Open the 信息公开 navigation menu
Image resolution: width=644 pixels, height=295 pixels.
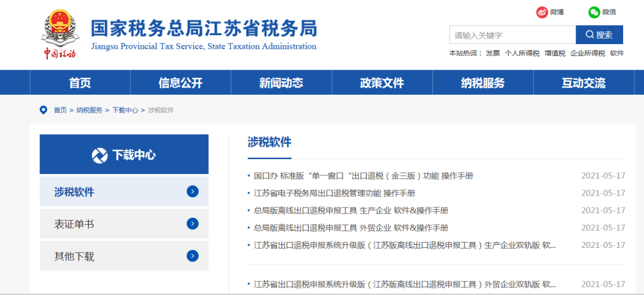(x=181, y=82)
